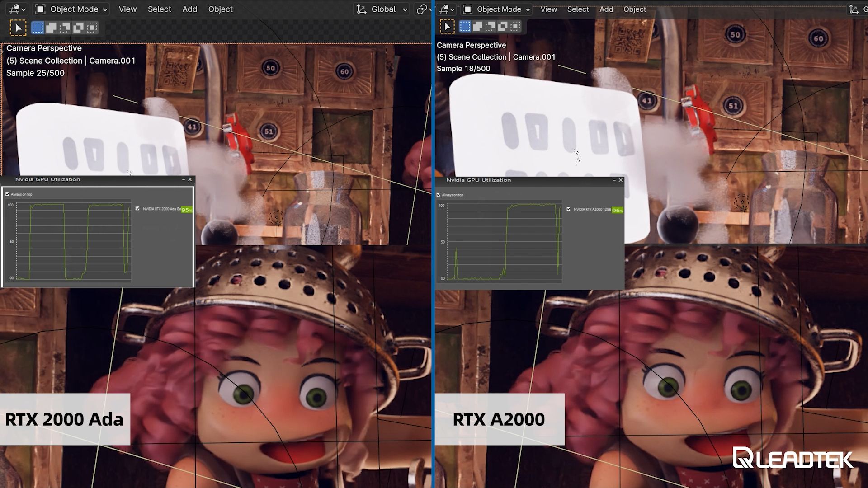Choose Subtract Selection mode in the left viewport
Image resolution: width=868 pixels, height=488 pixels.
pos(65,28)
